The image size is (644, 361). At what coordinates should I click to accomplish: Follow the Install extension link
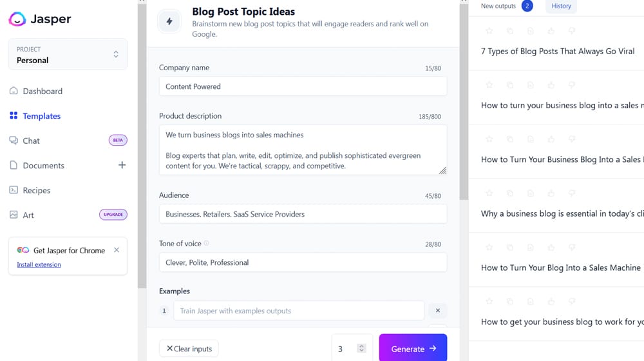pos(39,264)
